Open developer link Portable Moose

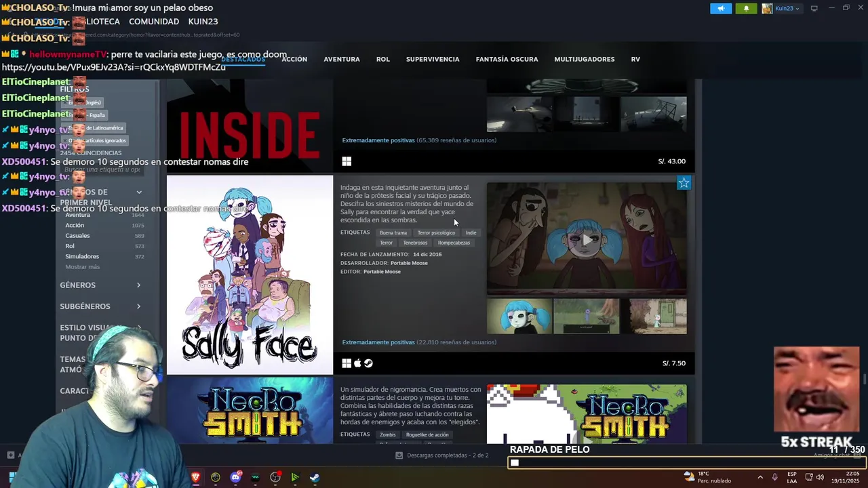coord(409,263)
